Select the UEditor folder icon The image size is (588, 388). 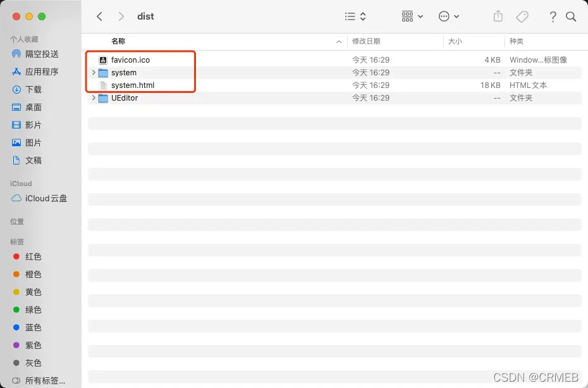point(103,98)
